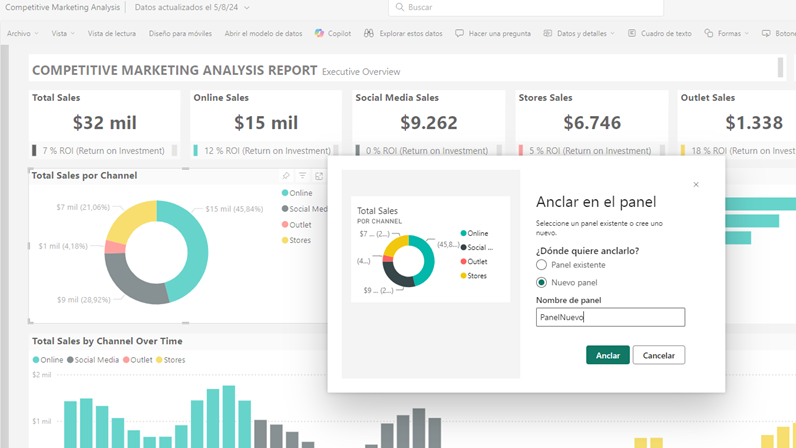Click the Cancelar button
Image resolution: width=796 pixels, height=448 pixels.
658,355
